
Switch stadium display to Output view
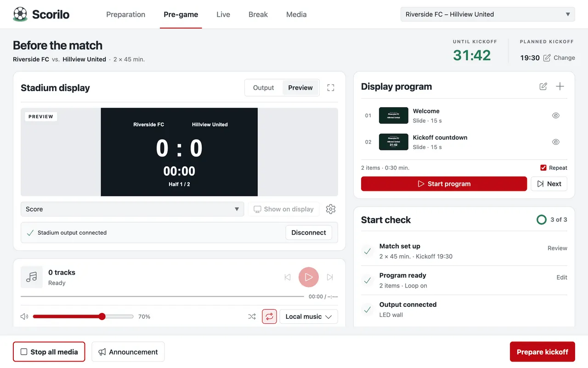coord(264,88)
